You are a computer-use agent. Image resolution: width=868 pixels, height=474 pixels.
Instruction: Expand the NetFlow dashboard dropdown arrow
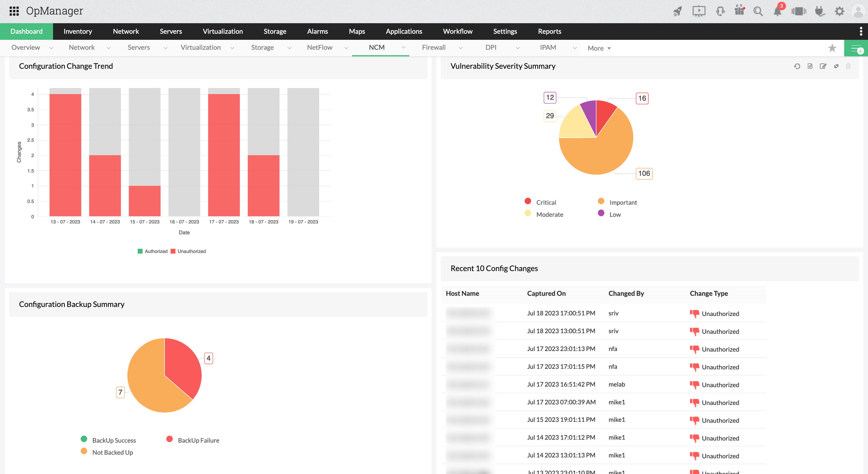346,48
